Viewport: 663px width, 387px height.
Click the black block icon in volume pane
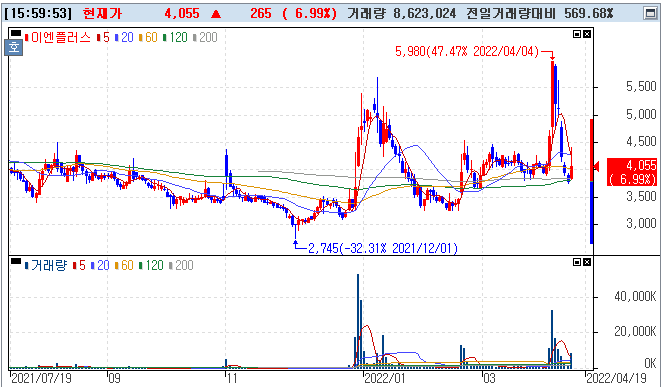click(16, 261)
